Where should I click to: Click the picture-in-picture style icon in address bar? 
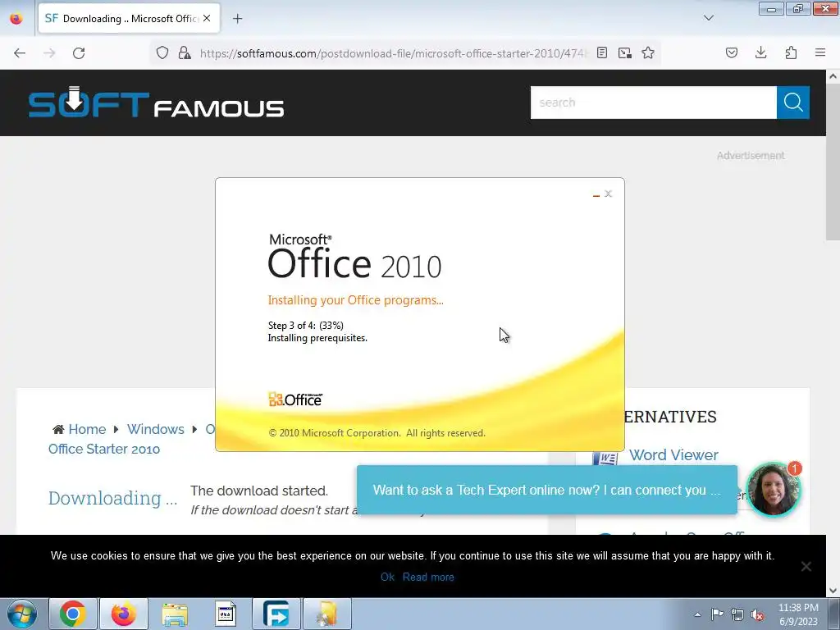coord(624,53)
